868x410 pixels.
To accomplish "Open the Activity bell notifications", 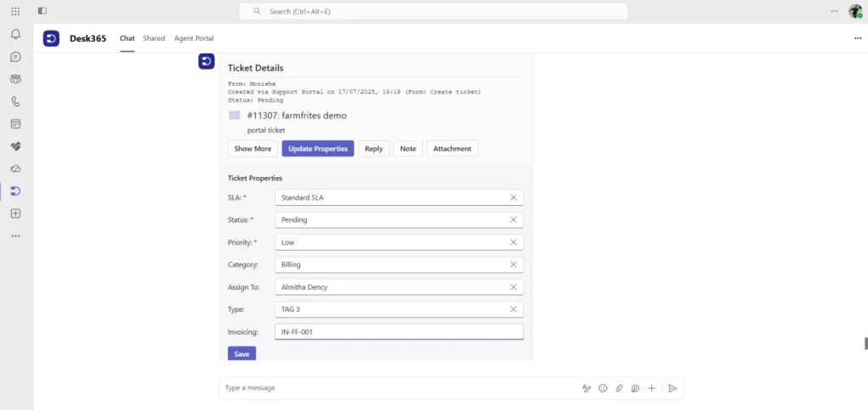I will 15,34.
